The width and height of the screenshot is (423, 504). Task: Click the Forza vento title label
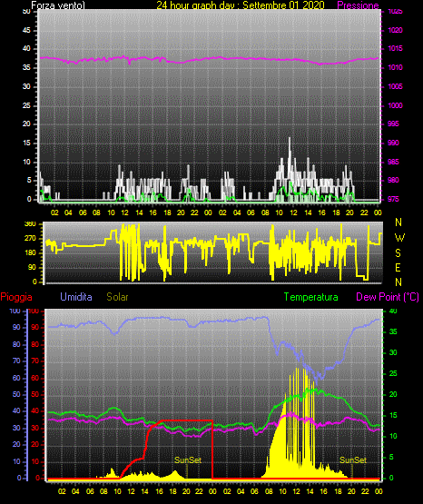pyautogui.click(x=58, y=5)
